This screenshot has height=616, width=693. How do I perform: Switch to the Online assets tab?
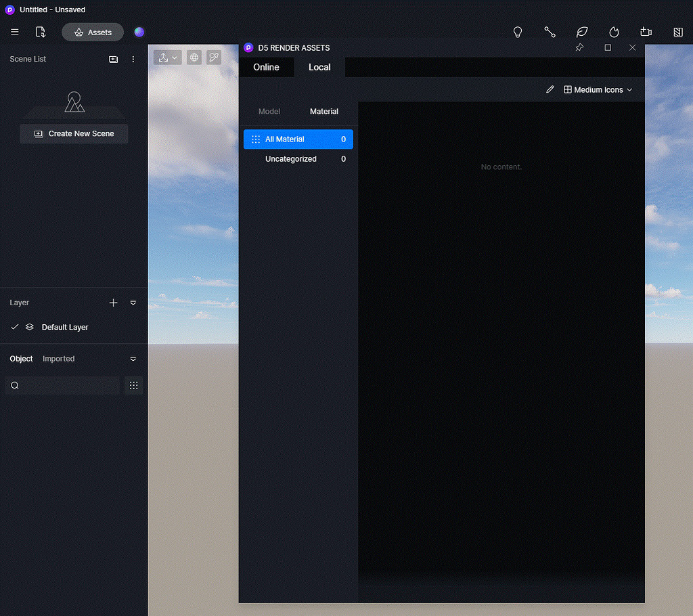(x=266, y=67)
